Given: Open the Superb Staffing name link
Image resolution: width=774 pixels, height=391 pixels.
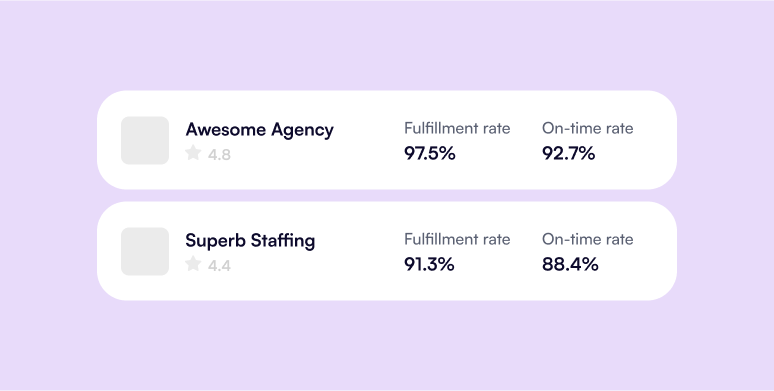Looking at the screenshot, I should pos(250,240).
